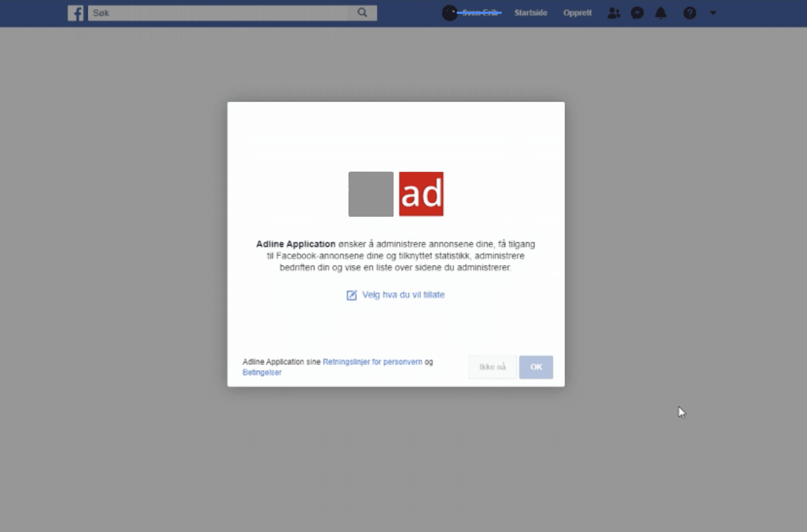Confirm with the OK button
Screen dimensions: 807x532
(x=536, y=367)
